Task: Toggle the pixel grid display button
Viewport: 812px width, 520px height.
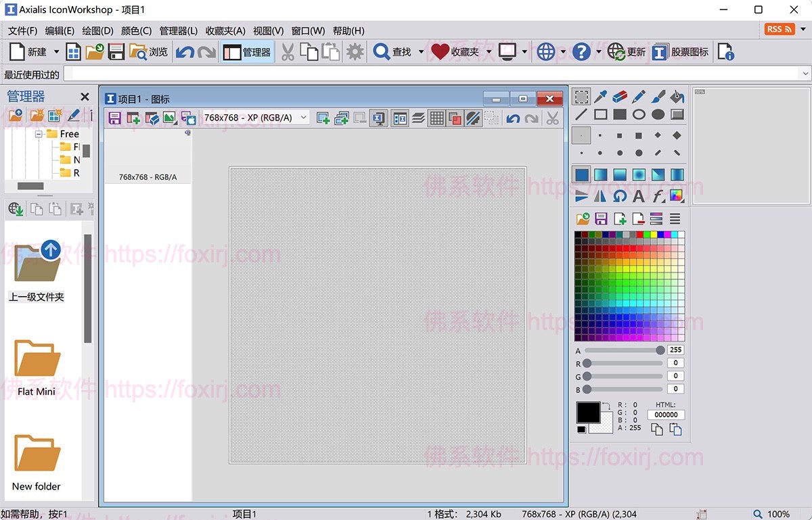Action: [437, 118]
